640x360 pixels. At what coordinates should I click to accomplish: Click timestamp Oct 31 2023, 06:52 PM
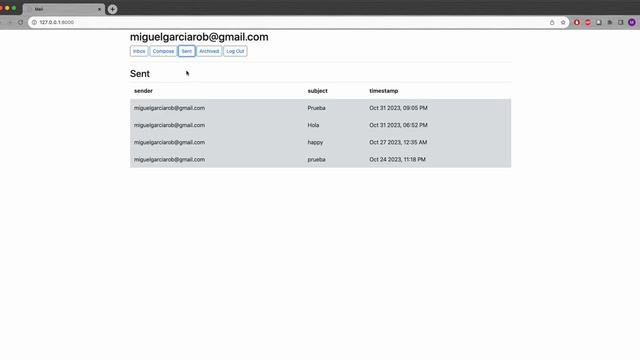coord(398,125)
